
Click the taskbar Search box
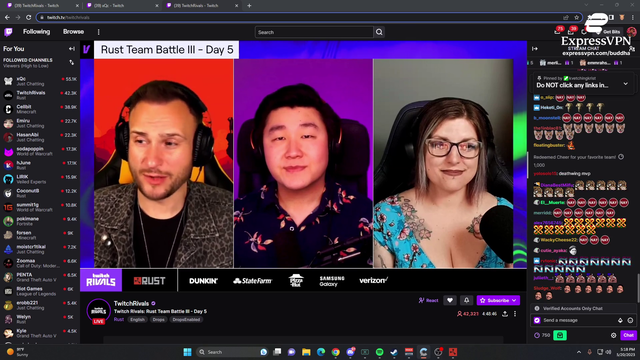click(x=232, y=352)
